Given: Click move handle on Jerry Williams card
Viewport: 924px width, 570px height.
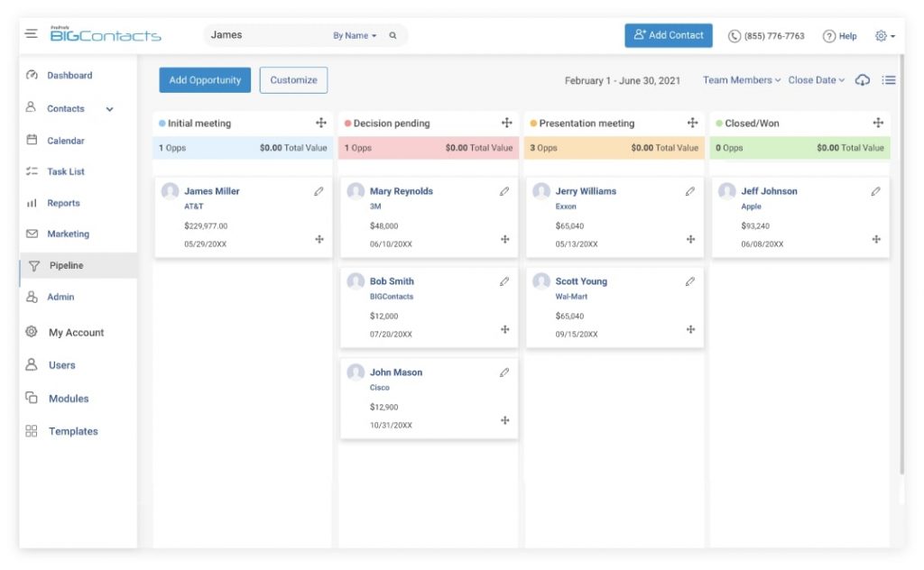Looking at the screenshot, I should pos(690,239).
